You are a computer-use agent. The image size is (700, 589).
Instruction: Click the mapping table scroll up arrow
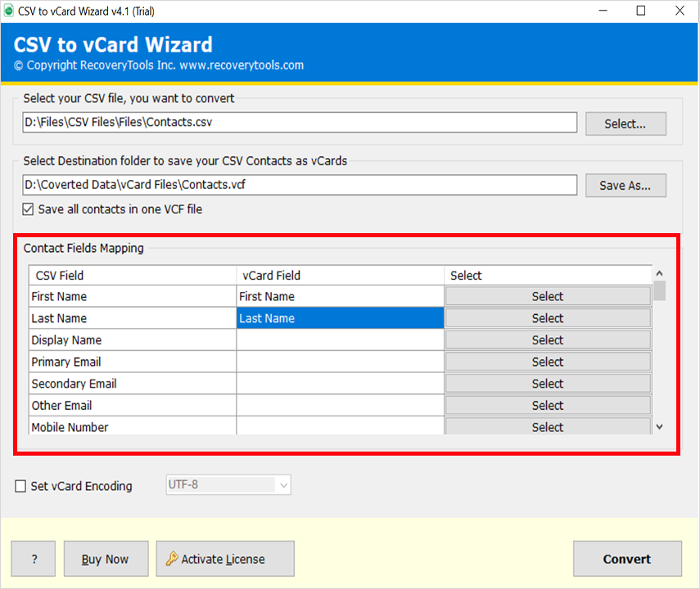point(659,273)
